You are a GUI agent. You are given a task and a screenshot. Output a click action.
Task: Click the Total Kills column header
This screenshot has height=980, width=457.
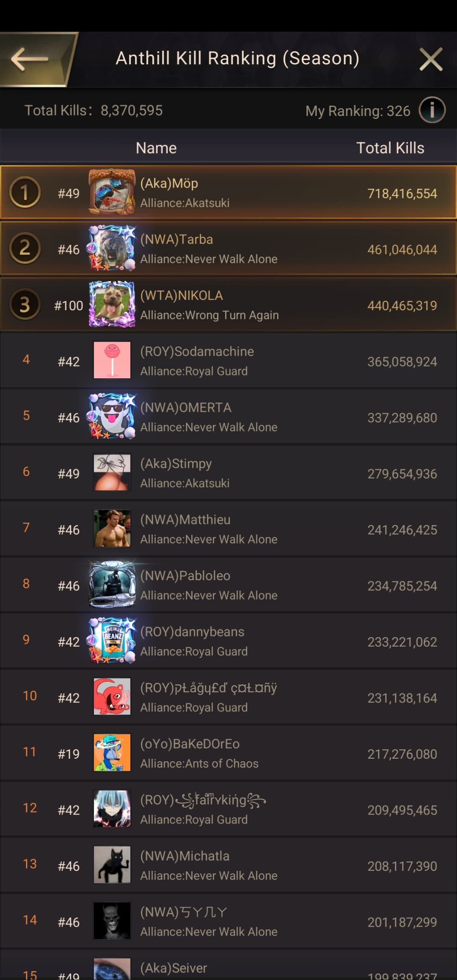[390, 148]
